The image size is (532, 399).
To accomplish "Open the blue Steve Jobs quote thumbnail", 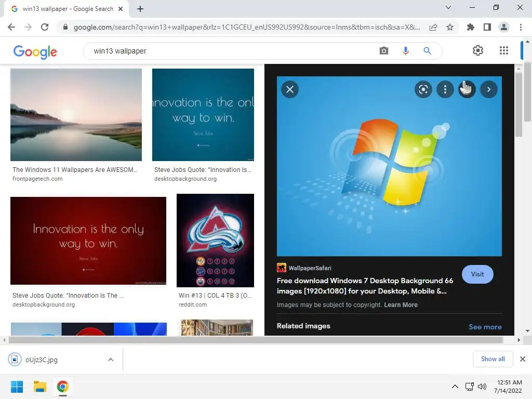I will tap(203, 115).
